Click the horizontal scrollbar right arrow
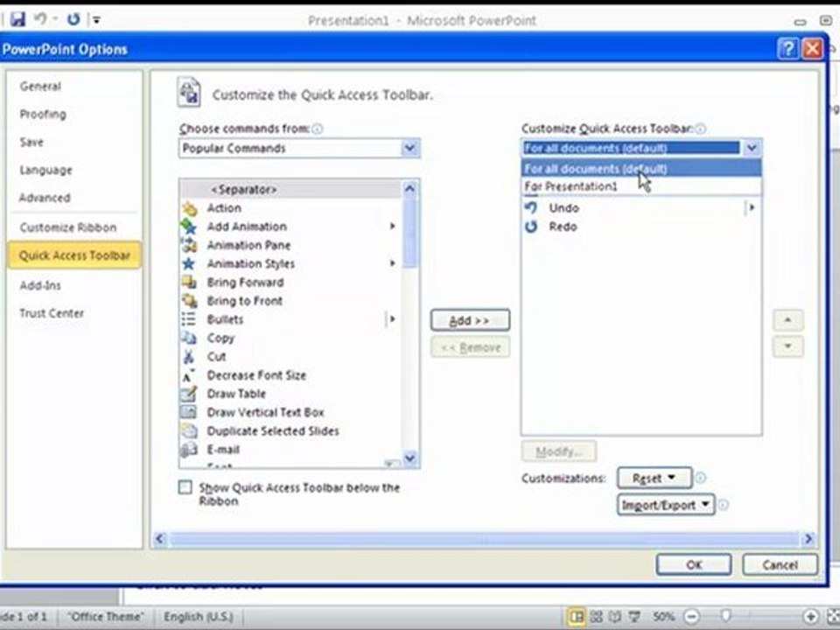The height and width of the screenshot is (630, 840). pos(808,539)
